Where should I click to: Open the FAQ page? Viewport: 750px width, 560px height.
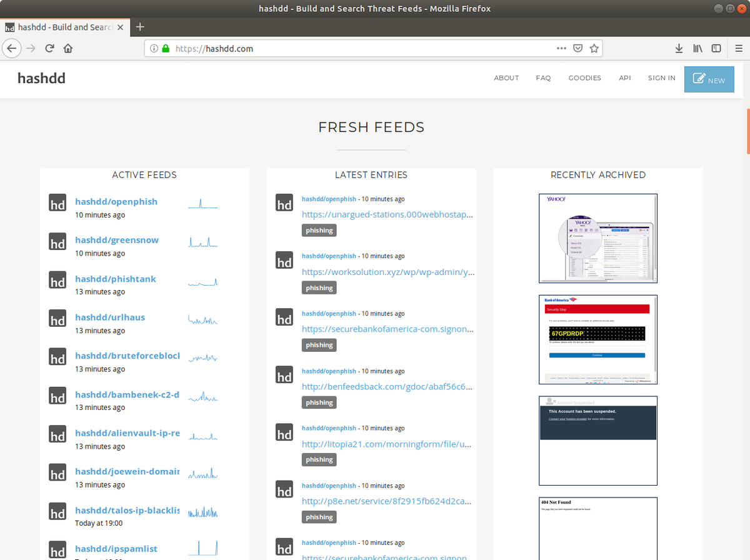[x=543, y=78]
